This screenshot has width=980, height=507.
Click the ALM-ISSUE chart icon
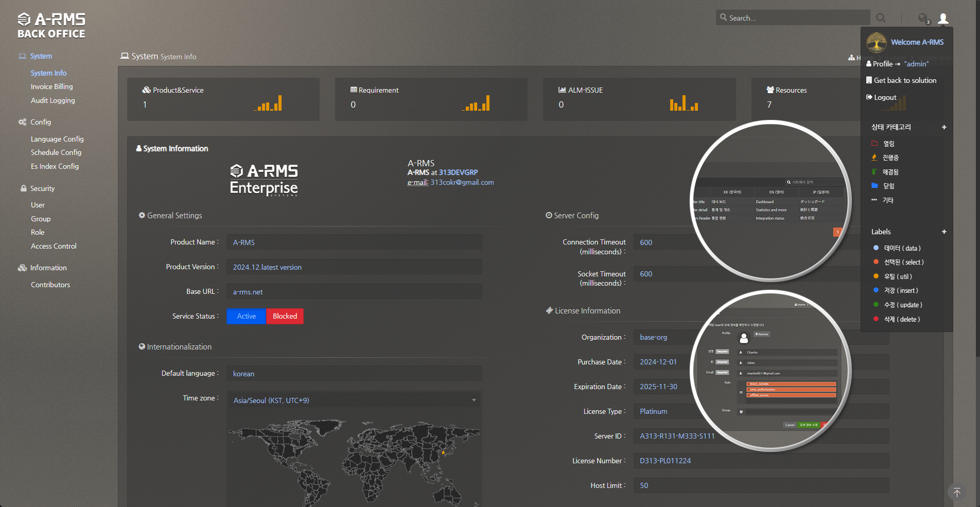(562, 90)
